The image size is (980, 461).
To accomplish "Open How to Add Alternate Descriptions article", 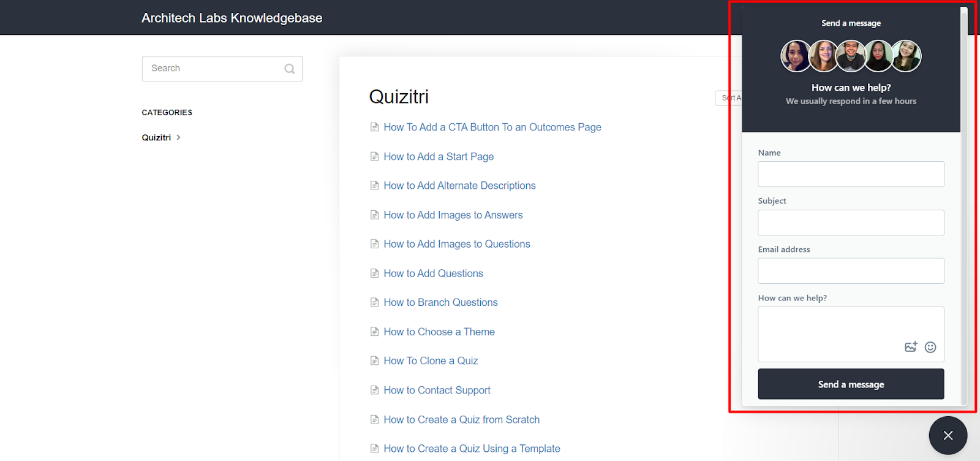I will (x=459, y=185).
